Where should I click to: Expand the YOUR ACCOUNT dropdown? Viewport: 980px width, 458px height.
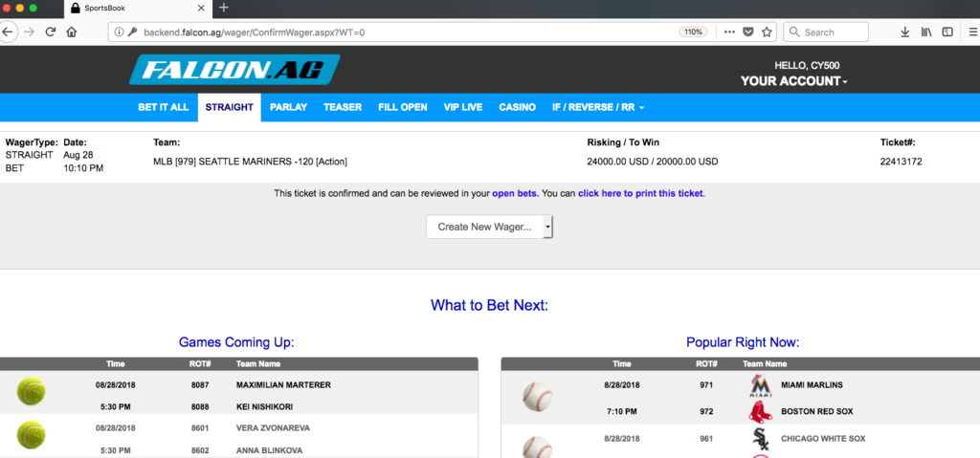pos(793,81)
